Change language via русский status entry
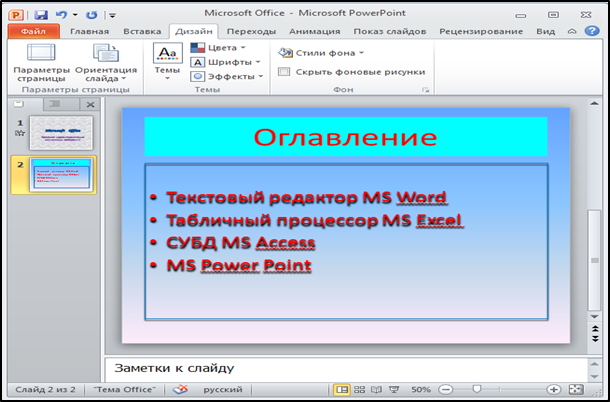The image size is (610, 402). 223,390
